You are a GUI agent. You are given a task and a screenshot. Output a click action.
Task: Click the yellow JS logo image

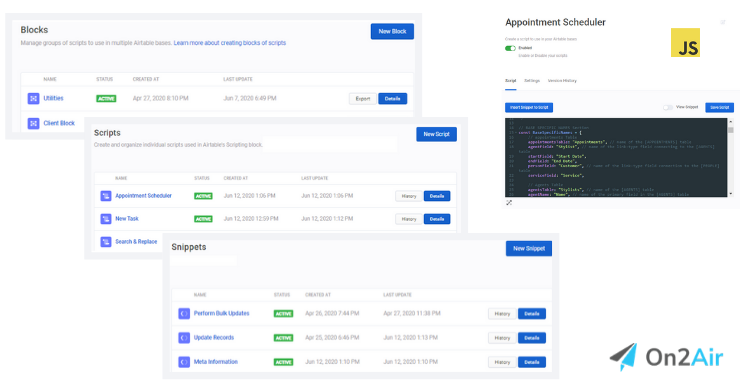[685, 42]
